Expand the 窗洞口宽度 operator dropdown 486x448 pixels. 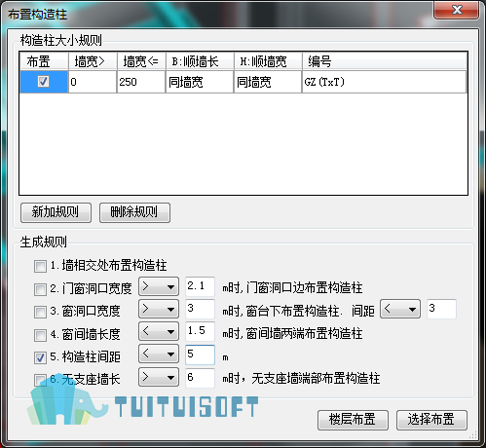click(x=159, y=309)
